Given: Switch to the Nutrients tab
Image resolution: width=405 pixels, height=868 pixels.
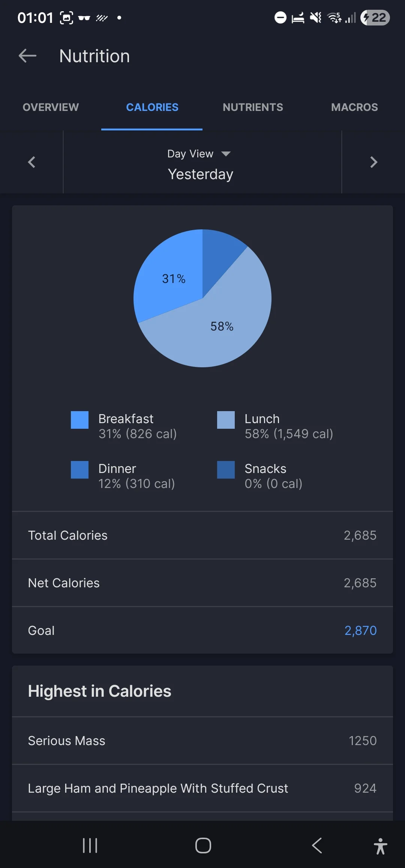Looking at the screenshot, I should click(x=253, y=107).
